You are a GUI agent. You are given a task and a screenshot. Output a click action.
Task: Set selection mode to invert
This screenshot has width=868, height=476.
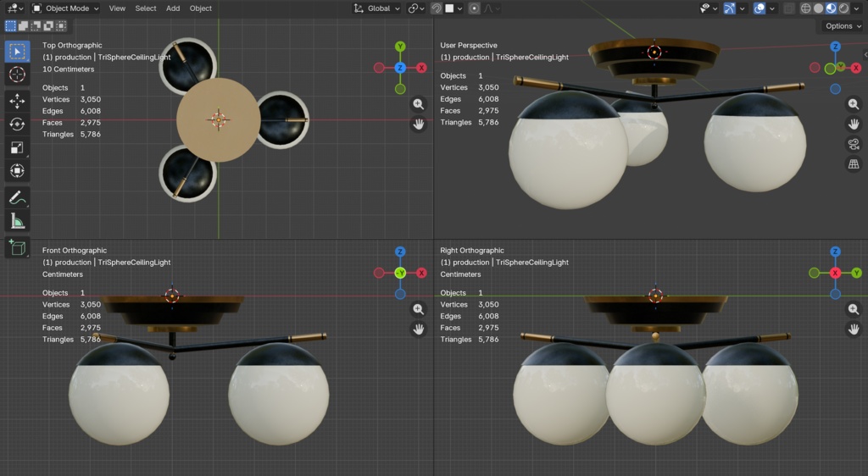click(x=48, y=25)
